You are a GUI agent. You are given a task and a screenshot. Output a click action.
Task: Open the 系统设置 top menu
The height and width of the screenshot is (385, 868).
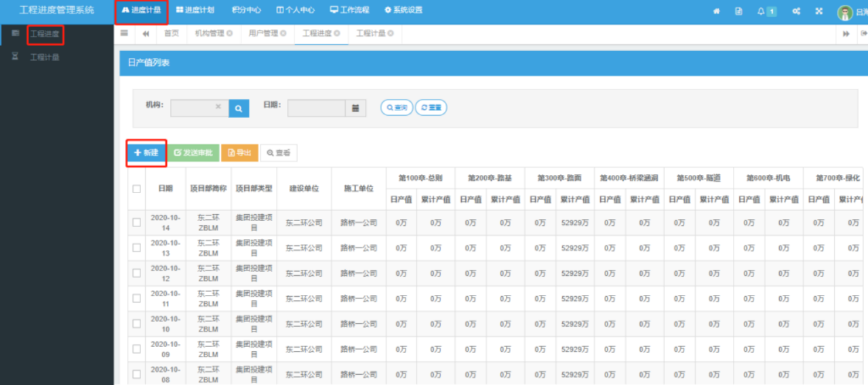click(x=403, y=10)
